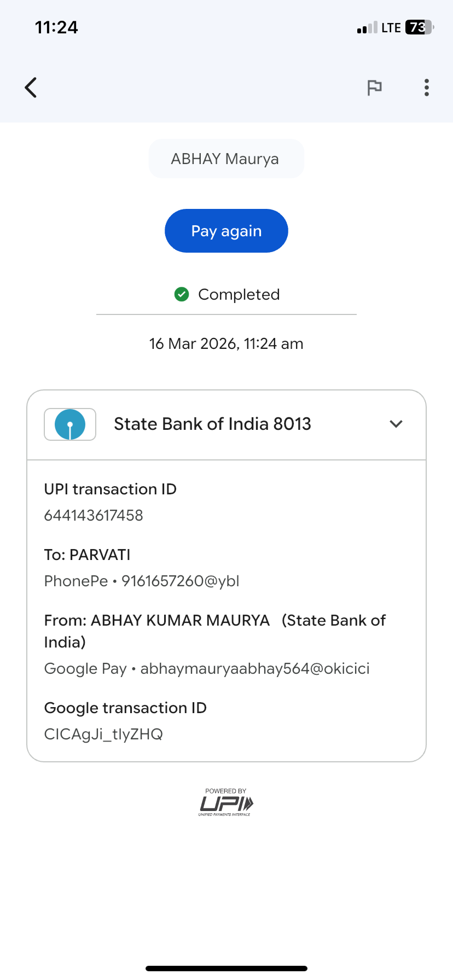
Task: Expand the State Bank of India chevron
Action: click(396, 424)
